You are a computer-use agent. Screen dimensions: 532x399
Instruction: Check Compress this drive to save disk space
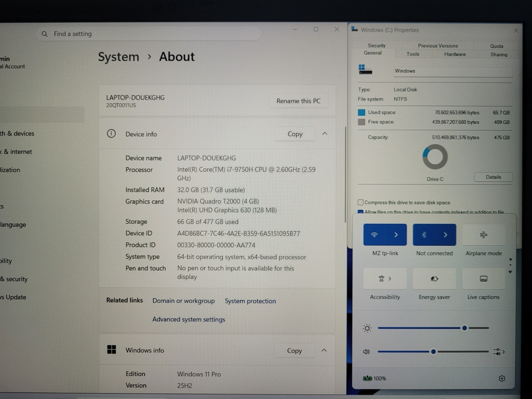click(x=360, y=202)
